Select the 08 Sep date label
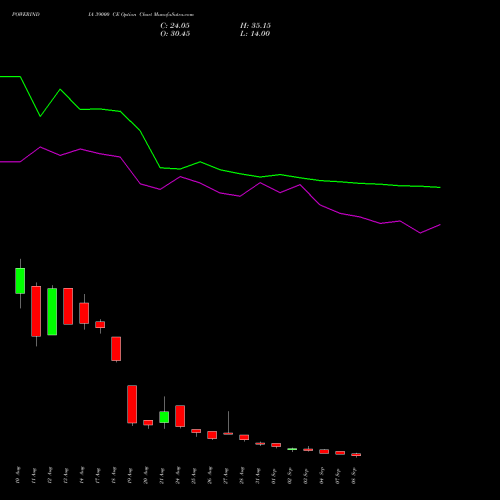Image resolution: width=500 pixels, height=500 pixels. coord(354,475)
